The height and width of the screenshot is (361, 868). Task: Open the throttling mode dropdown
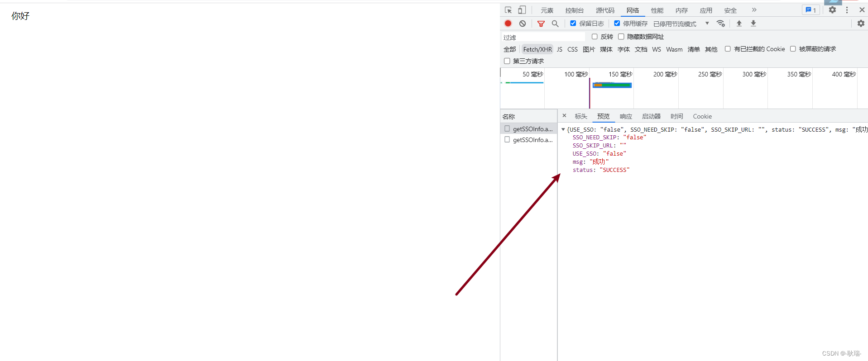[681, 24]
